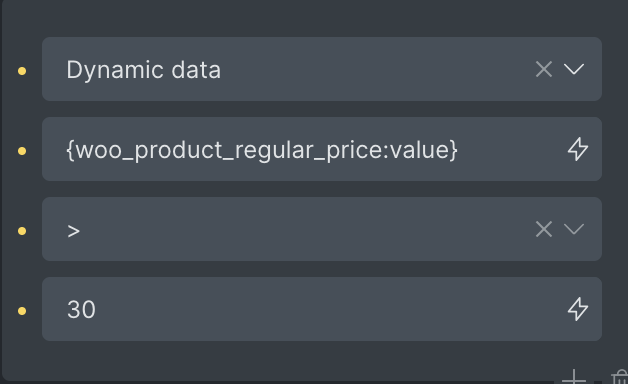The height and width of the screenshot is (384, 628).
Task: Open the > operator select box
Action: point(322,229)
